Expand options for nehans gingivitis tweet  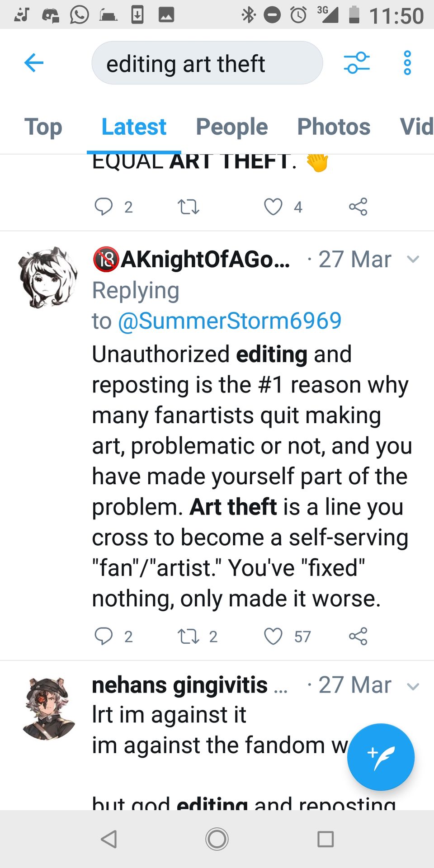point(413,686)
